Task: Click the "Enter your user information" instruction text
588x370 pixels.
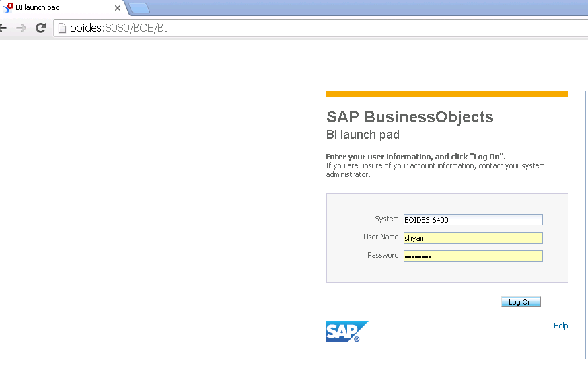Action: tap(416, 157)
